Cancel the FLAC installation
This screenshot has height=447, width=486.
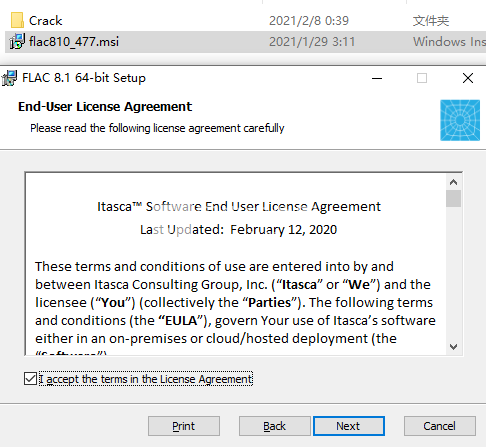tap(439, 426)
